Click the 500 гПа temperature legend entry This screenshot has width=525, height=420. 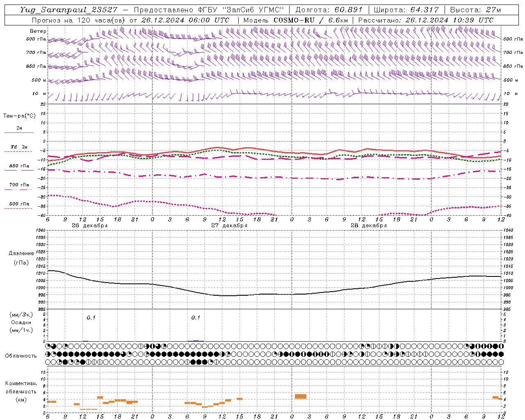pos(19,204)
